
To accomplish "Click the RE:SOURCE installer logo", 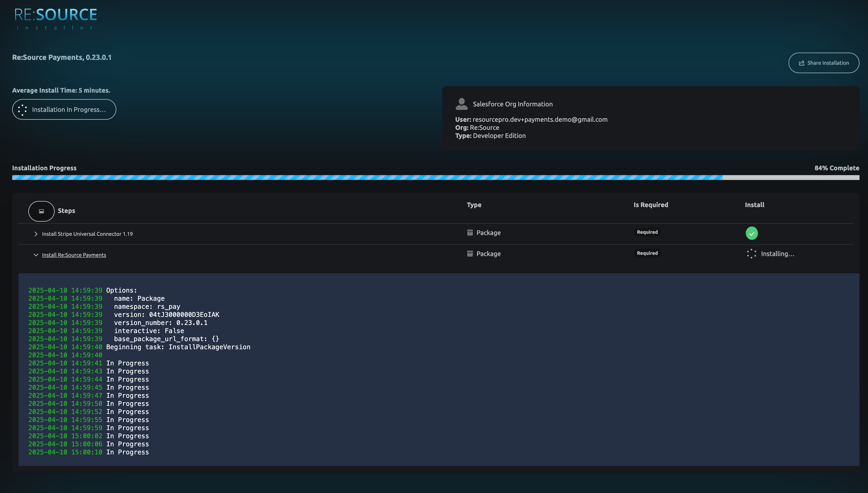I will (x=56, y=19).
